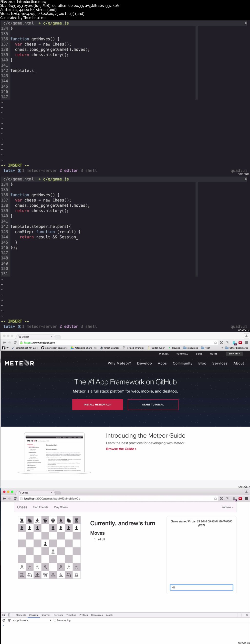250x644 pixels.
Task: Close the Chess browser tab
Action: point(52,493)
